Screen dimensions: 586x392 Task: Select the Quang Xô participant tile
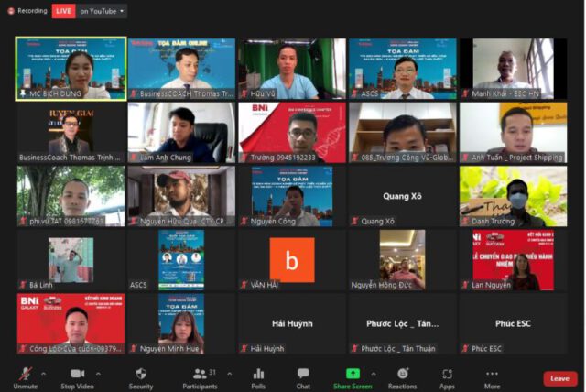(x=402, y=196)
